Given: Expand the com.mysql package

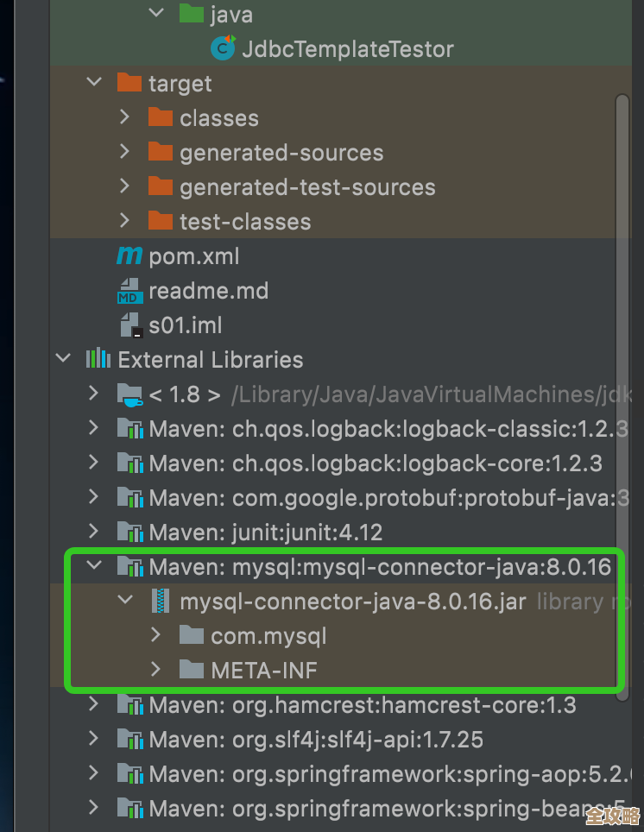Looking at the screenshot, I should pos(155,636).
